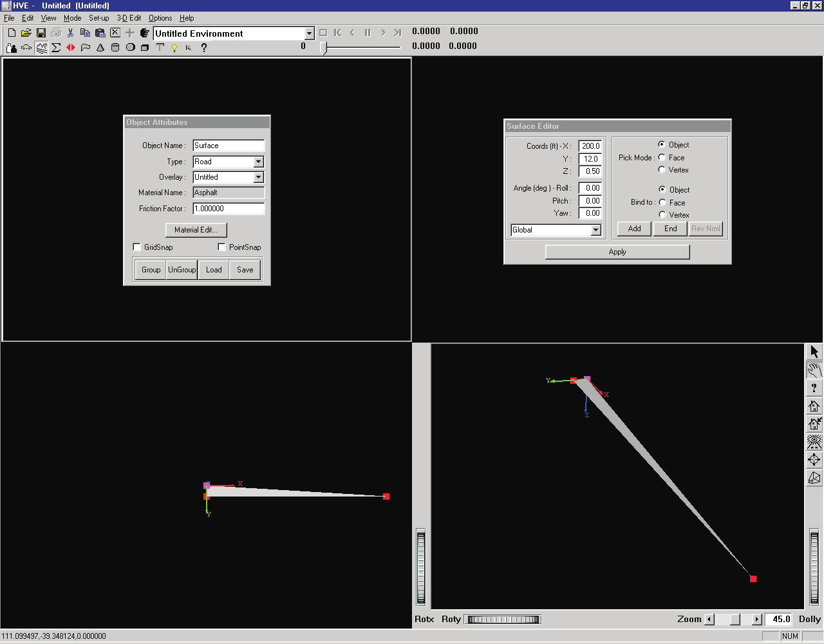Screen dimensions: 824x644
Task: Enable the GridSnap checkbox
Action: pyautogui.click(x=136, y=247)
